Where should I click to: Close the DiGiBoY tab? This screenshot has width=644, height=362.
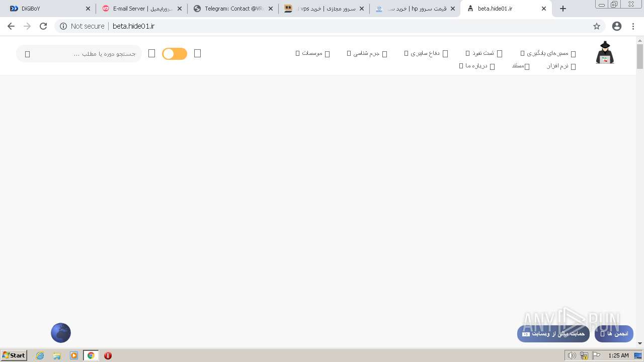pyautogui.click(x=88, y=9)
